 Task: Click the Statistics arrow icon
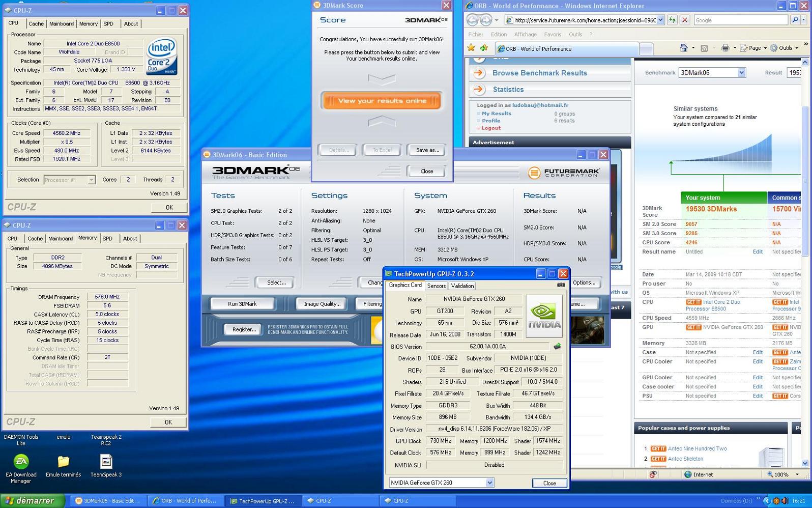pyautogui.click(x=479, y=89)
